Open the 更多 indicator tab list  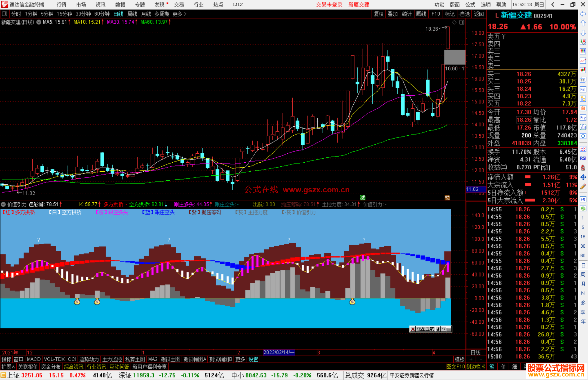click(240, 359)
